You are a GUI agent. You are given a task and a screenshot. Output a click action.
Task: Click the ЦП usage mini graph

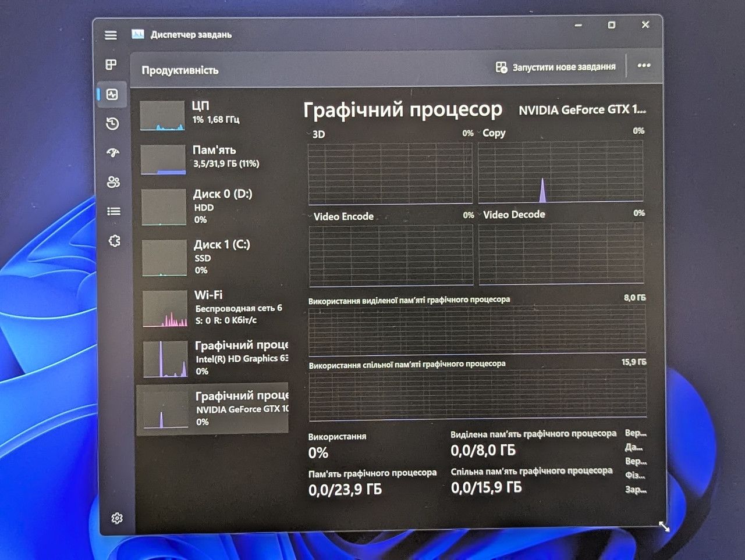click(162, 116)
